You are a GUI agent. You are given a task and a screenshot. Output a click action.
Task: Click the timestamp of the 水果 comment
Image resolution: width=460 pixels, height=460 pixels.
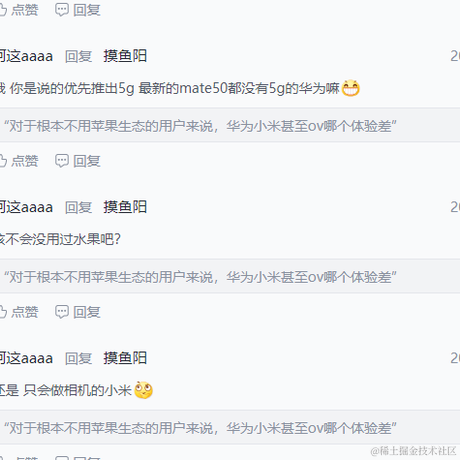coord(455,207)
